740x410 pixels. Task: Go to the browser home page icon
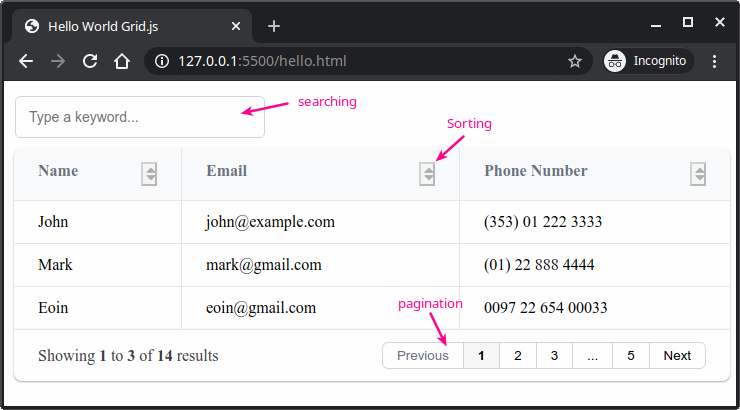121,61
